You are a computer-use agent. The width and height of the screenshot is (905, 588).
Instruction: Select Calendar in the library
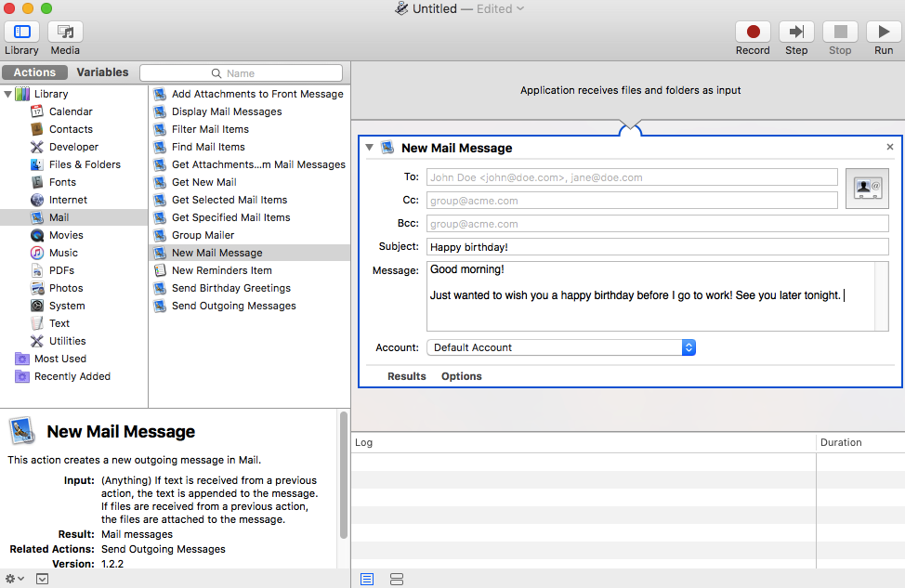pos(71,111)
